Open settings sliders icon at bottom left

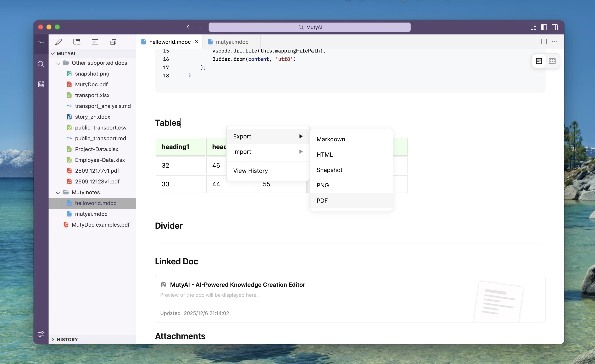(x=41, y=334)
